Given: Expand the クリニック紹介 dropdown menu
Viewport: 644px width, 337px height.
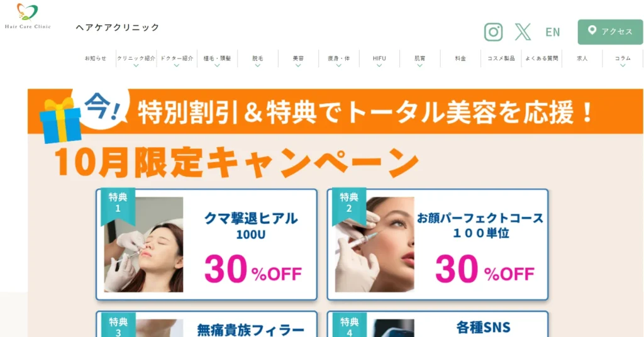Looking at the screenshot, I should [x=136, y=60].
